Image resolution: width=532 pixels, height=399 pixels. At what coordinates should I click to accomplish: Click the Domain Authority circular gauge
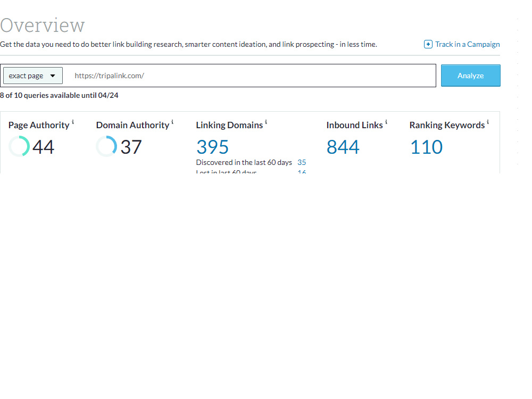[x=106, y=146]
